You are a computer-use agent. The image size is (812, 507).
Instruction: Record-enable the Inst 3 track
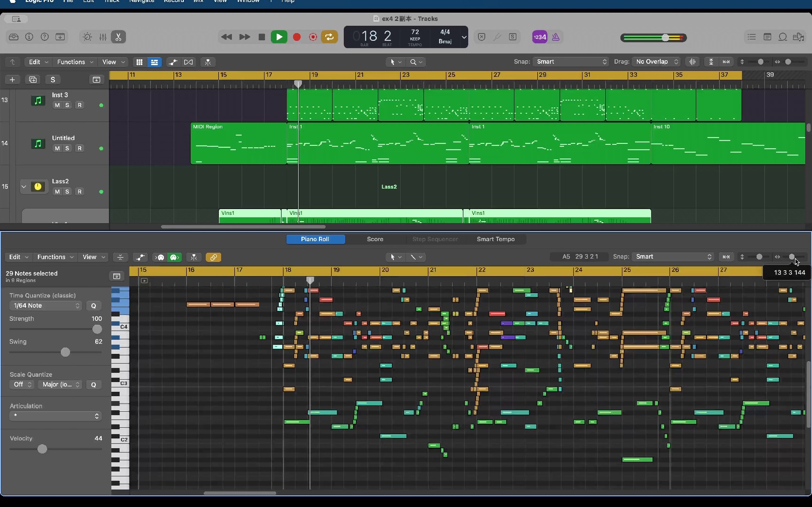pos(79,105)
